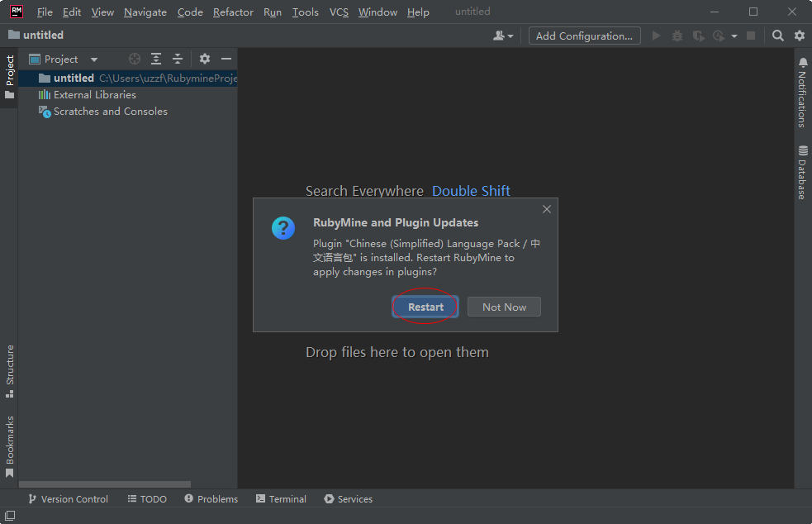Open dropdown arrow next to Code With Me
812x524 pixels.
coord(510,36)
